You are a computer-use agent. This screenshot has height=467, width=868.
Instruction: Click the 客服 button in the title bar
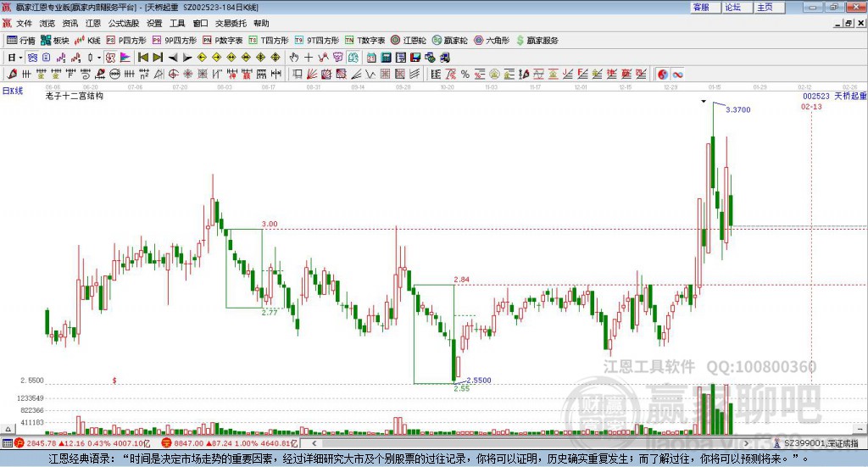(704, 7)
